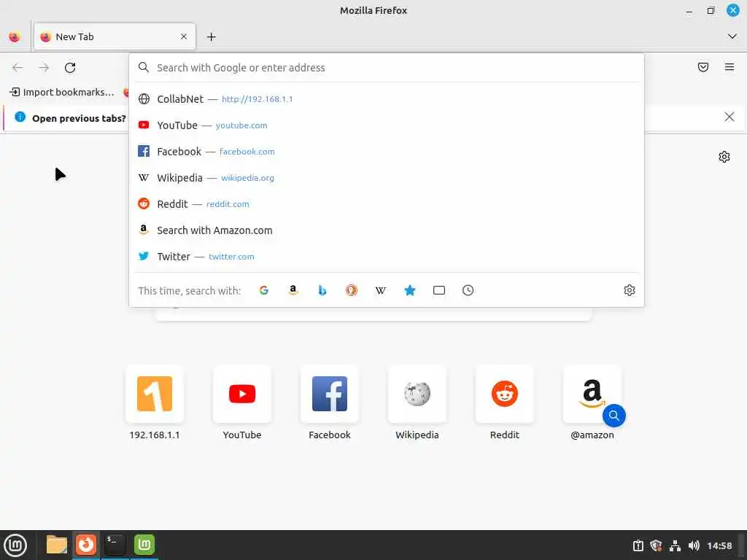Search history with the clock icon
This screenshot has height=560, width=747.
(468, 290)
